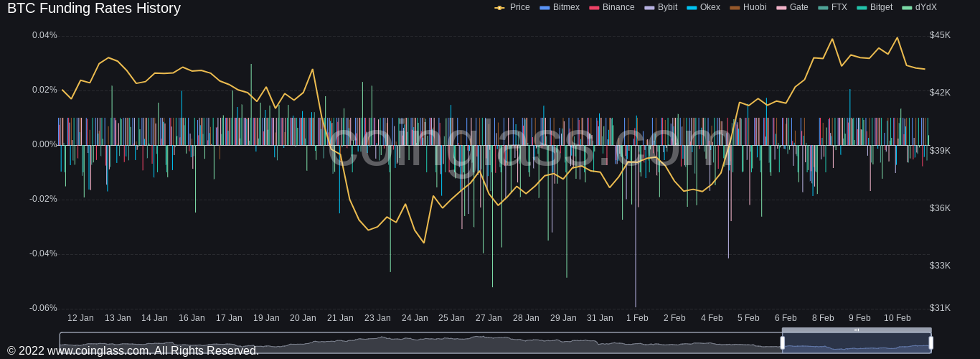
Task: Click the left handle of zoom slider
Action: pos(782,342)
